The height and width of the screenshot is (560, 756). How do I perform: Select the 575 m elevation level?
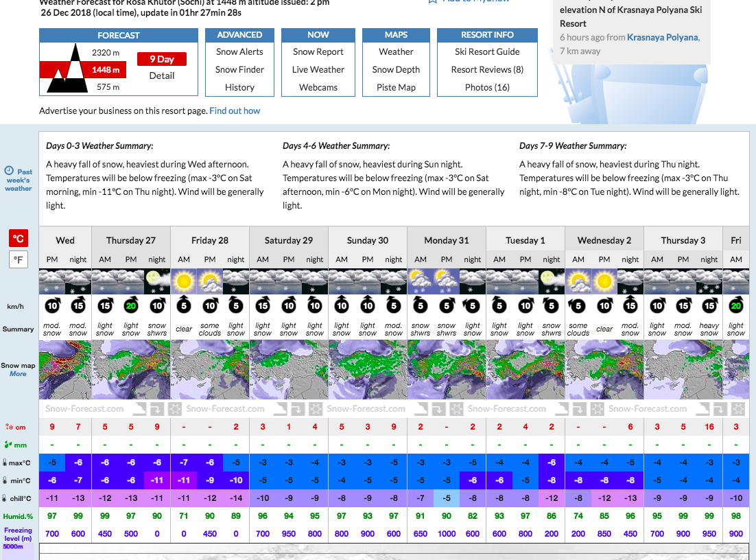(x=108, y=87)
